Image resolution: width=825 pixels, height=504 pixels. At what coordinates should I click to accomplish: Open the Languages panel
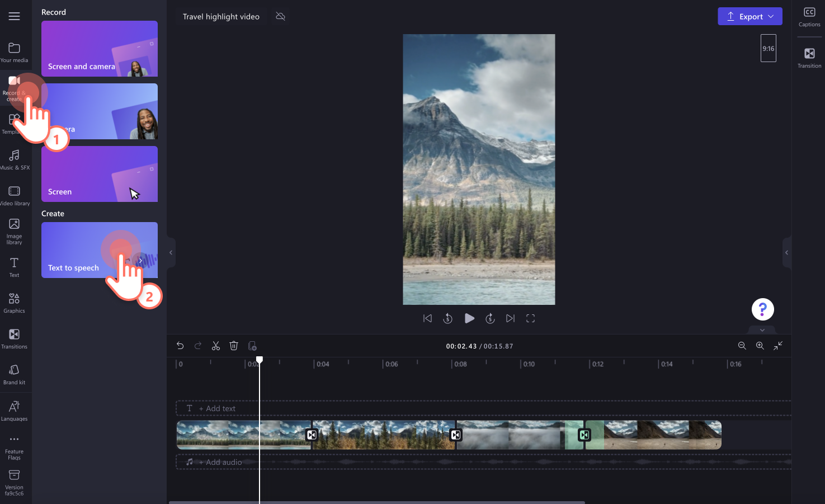click(14, 411)
